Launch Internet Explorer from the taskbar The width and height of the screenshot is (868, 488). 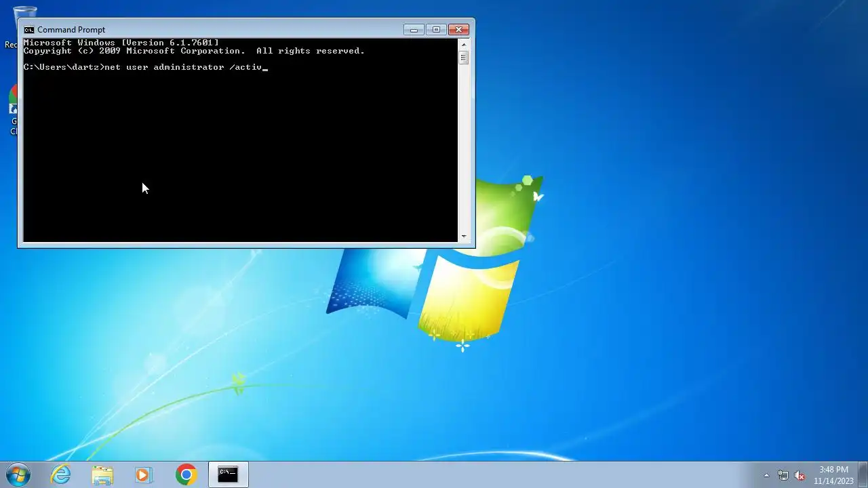click(x=61, y=474)
